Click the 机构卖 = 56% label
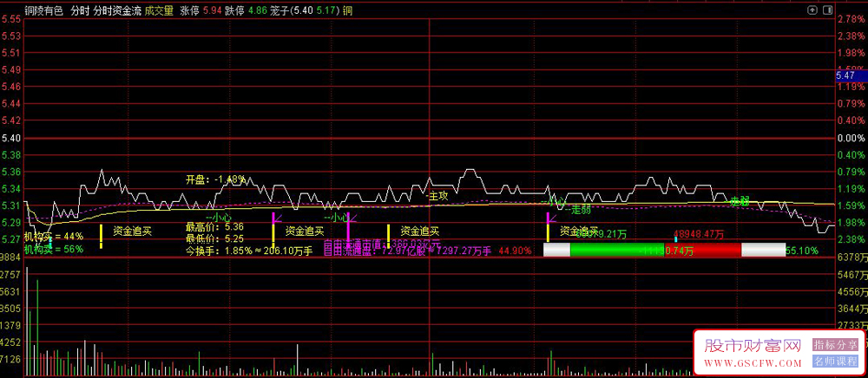 53,249
